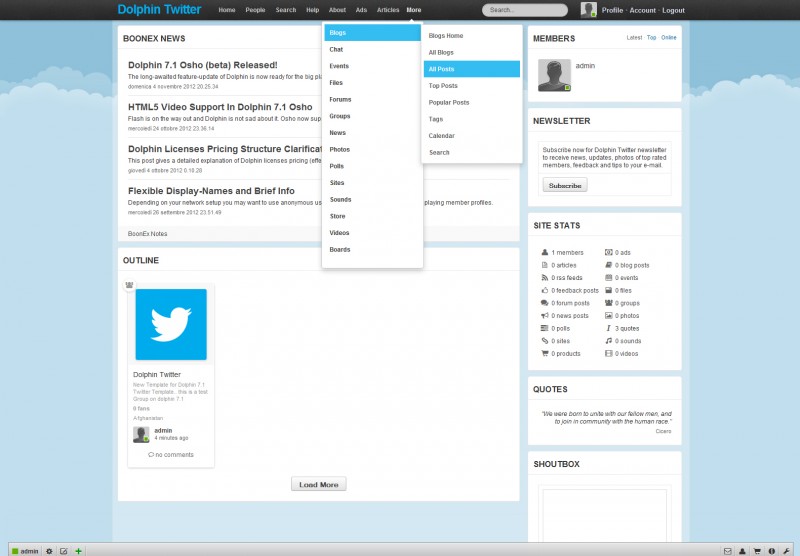Click the Logout link
The width and height of the screenshot is (800, 556).
(673, 10)
